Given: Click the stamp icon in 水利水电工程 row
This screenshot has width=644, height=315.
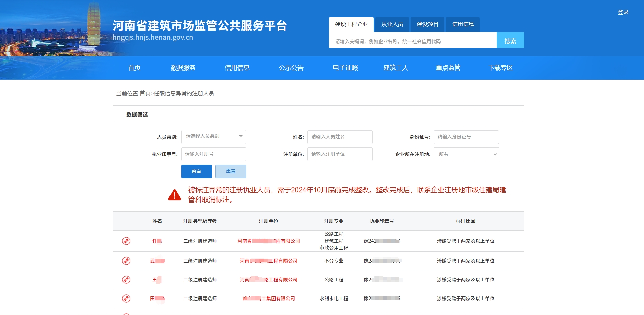Looking at the screenshot, I should tap(126, 299).
